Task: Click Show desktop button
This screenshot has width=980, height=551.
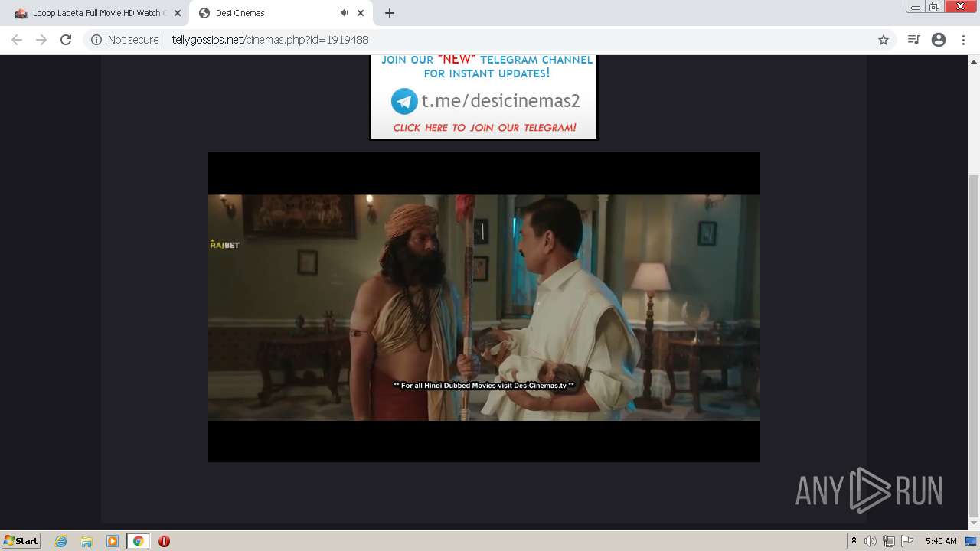Action: coord(971,541)
